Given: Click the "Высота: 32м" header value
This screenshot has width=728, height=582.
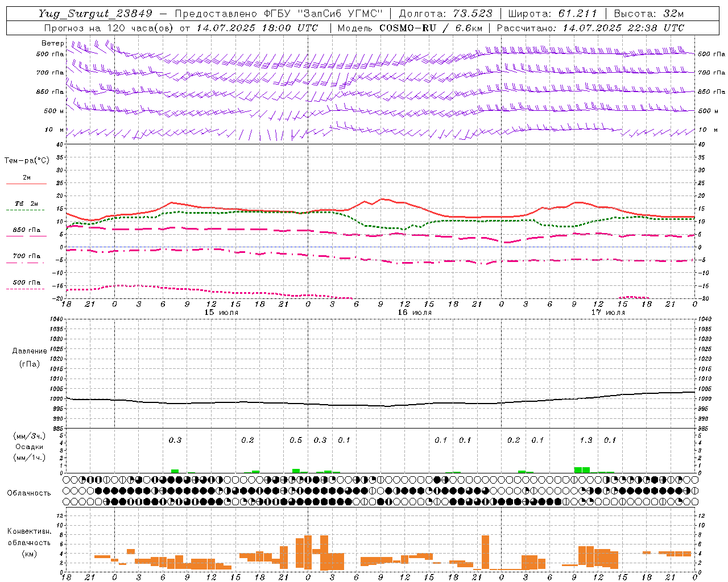Looking at the screenshot, I should tap(649, 14).
